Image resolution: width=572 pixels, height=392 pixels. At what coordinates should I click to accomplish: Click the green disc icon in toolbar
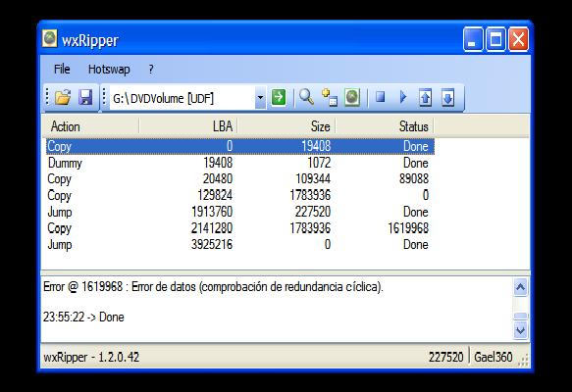click(x=352, y=97)
